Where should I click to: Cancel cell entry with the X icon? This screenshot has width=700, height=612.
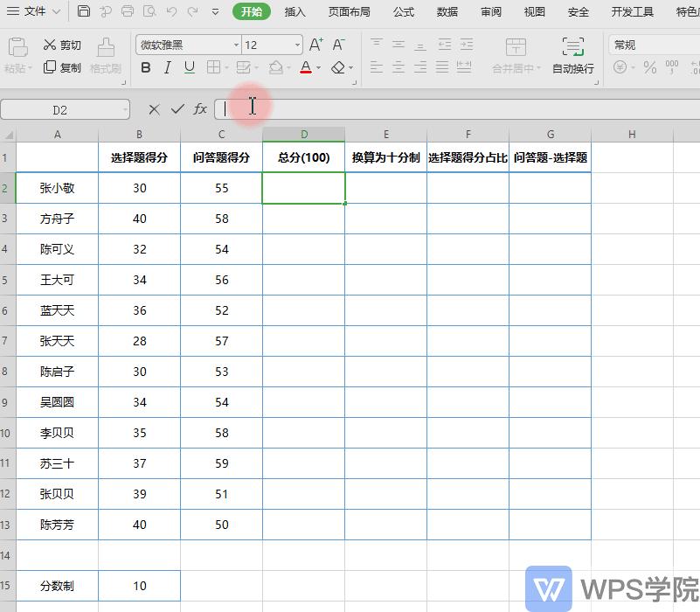click(x=155, y=107)
